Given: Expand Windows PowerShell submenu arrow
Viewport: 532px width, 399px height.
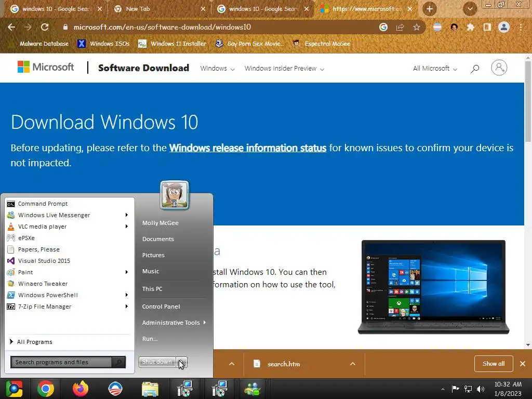Looking at the screenshot, I should click(127, 295).
